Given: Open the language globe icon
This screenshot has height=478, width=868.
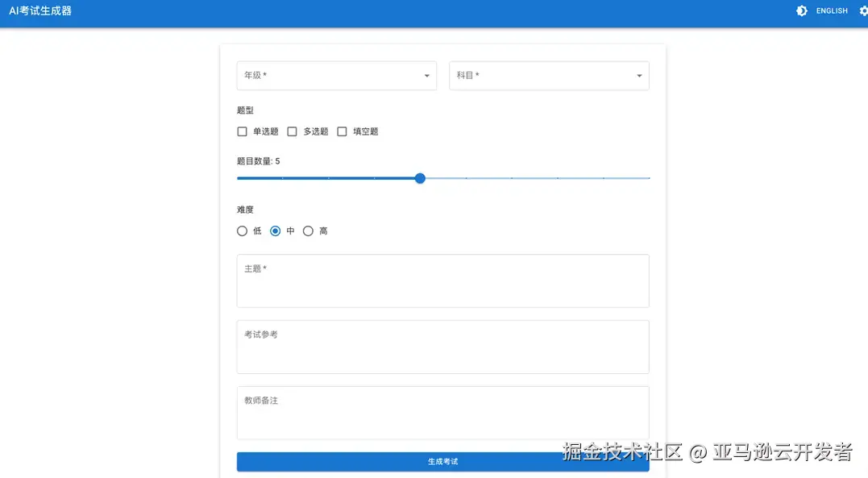Looking at the screenshot, I should pos(801,10).
